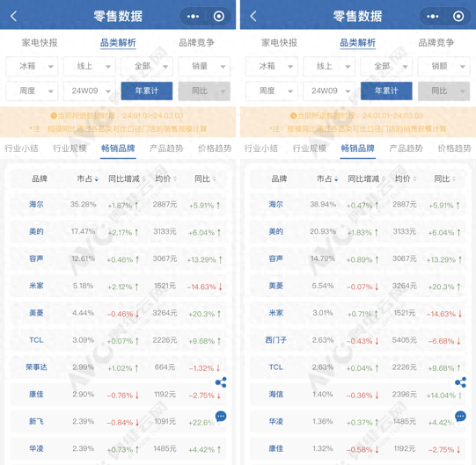Tap the back arrow in left panel
Viewport: 476px width, 465px height.
pos(14,16)
